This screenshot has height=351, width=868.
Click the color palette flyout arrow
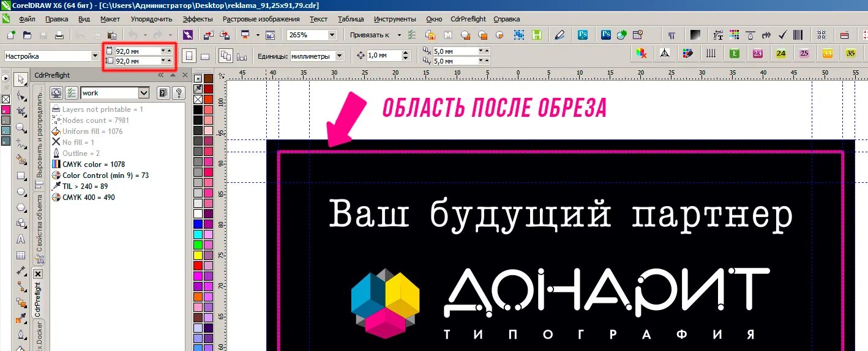198,78
